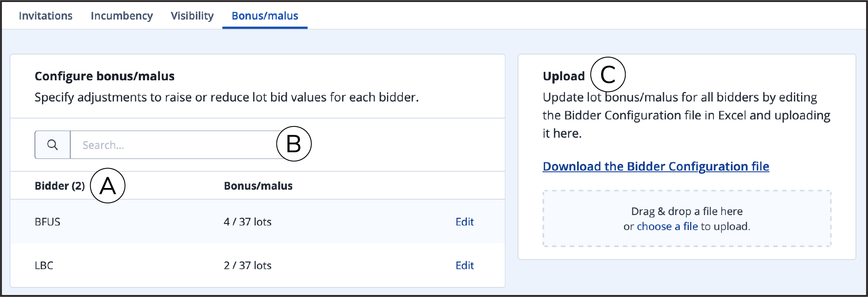This screenshot has height=297, width=868.
Task: Edit bonus/malus for bidder BFUS
Action: pos(464,222)
